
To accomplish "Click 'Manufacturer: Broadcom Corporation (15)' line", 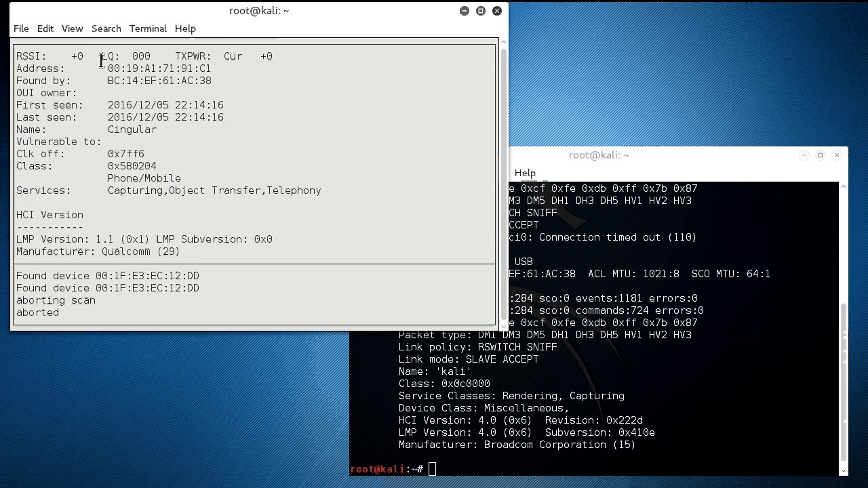I will click(517, 445).
